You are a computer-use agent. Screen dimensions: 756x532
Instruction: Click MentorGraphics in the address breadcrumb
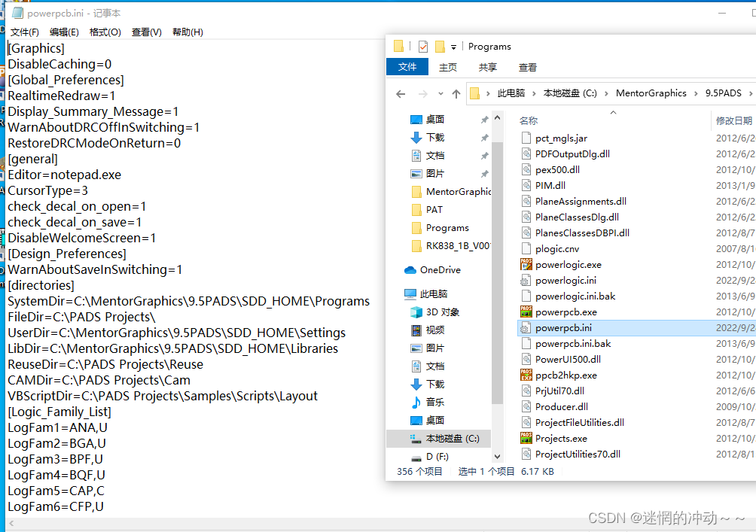651,93
